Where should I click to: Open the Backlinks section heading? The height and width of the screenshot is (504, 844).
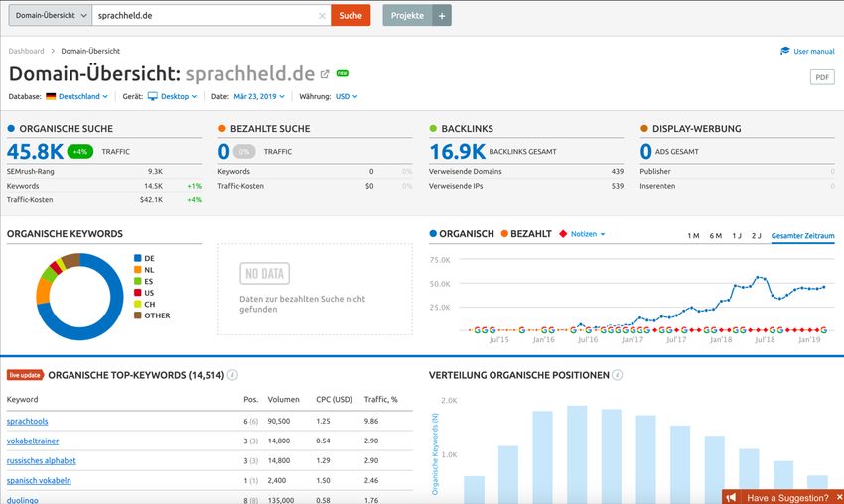[468, 129]
